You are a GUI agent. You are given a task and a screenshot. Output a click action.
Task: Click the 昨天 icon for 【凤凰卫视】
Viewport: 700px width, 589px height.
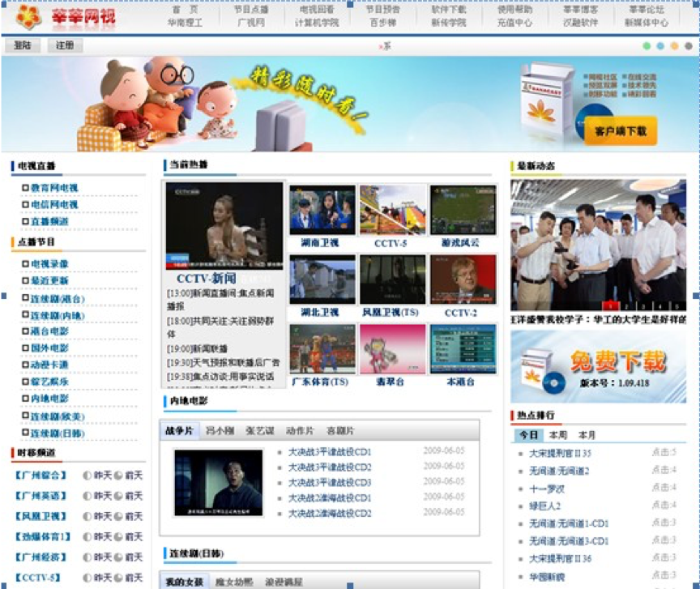pyautogui.click(x=87, y=517)
